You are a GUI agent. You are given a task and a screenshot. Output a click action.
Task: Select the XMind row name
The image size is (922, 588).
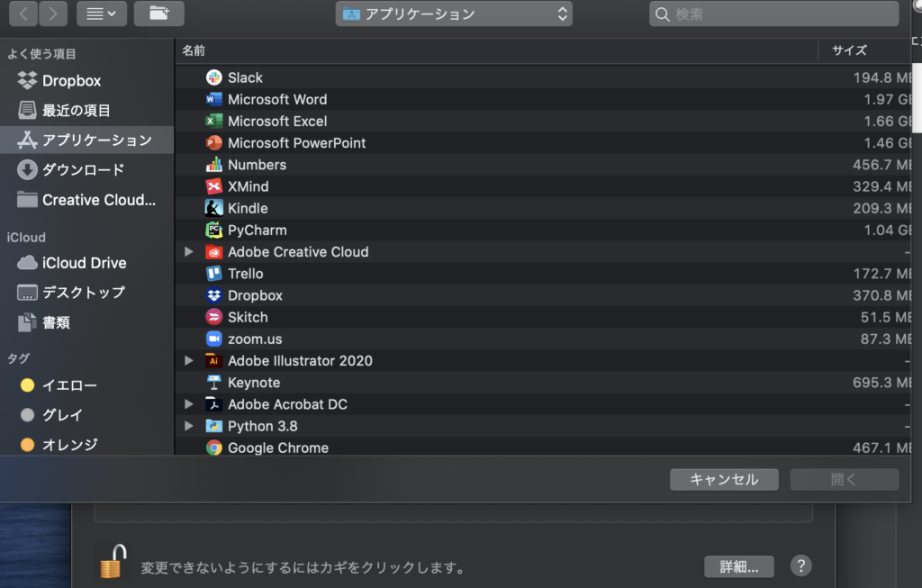249,186
